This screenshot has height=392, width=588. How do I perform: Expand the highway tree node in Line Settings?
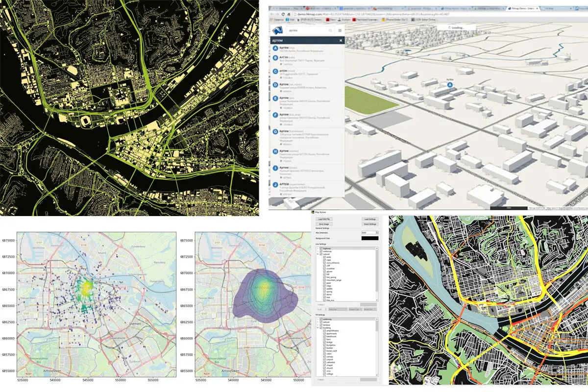point(318,248)
